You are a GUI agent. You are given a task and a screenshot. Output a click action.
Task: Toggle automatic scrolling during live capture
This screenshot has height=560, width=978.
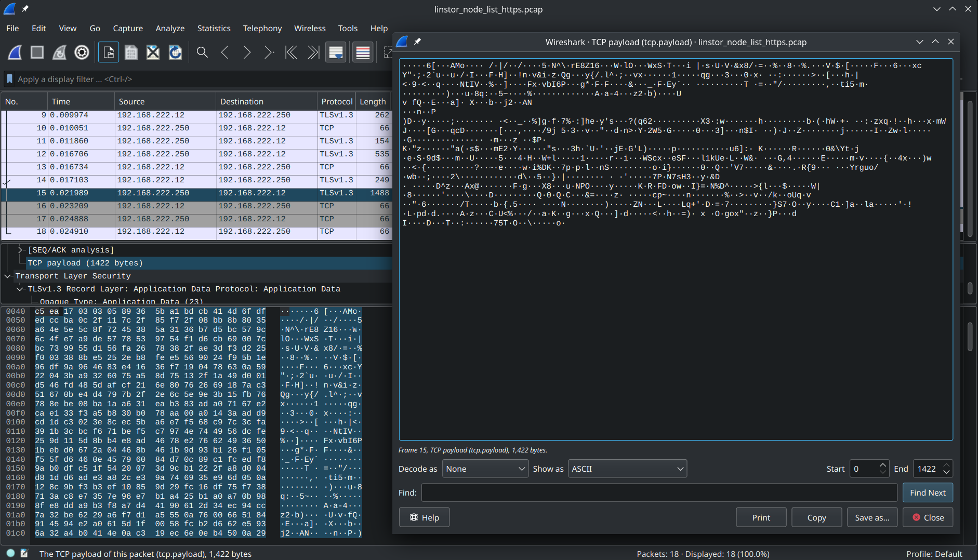[336, 52]
